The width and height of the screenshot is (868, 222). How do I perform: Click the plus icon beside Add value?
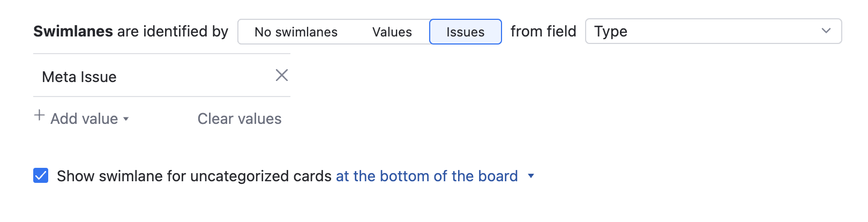pos(39,115)
